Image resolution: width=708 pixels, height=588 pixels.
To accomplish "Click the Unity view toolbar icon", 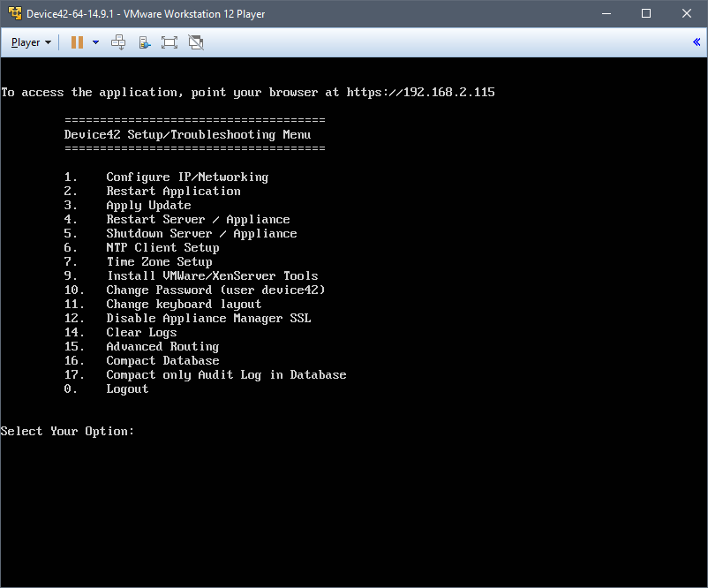I will point(194,41).
